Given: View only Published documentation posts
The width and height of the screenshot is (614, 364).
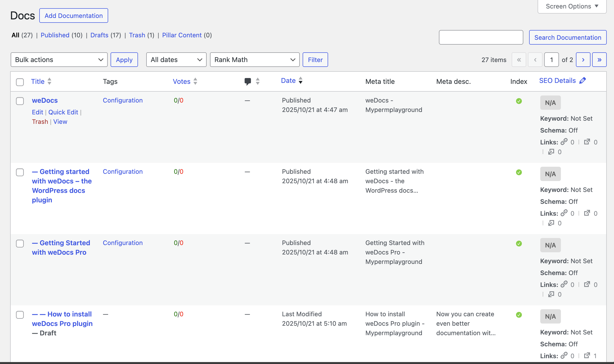Looking at the screenshot, I should [x=55, y=35].
